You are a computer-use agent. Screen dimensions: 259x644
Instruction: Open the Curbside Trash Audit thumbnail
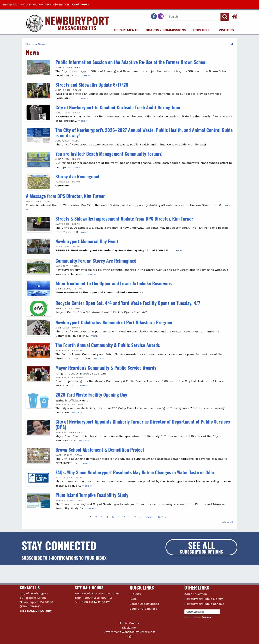pyautogui.click(x=38, y=113)
